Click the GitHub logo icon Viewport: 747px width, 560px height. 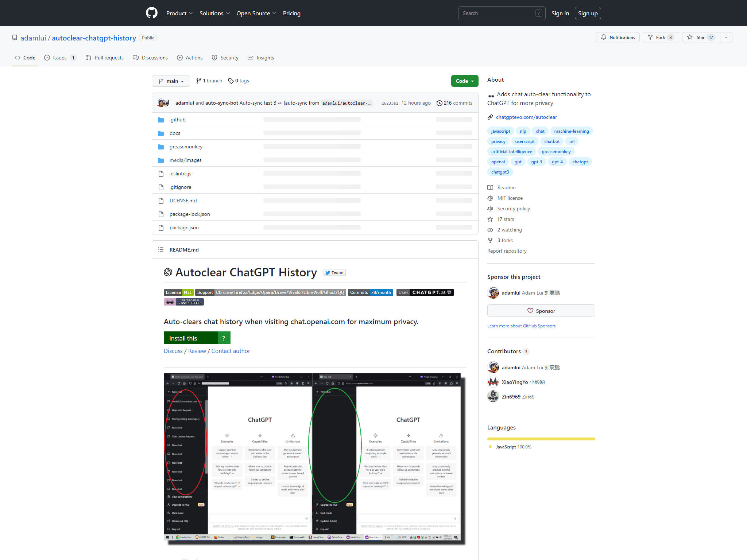coord(152,13)
